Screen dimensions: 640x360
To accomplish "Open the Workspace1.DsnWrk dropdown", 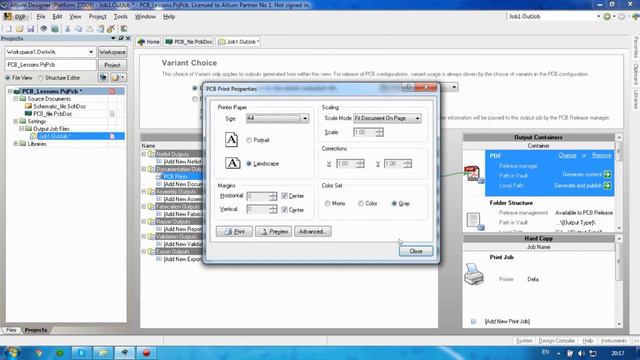I will click(91, 52).
